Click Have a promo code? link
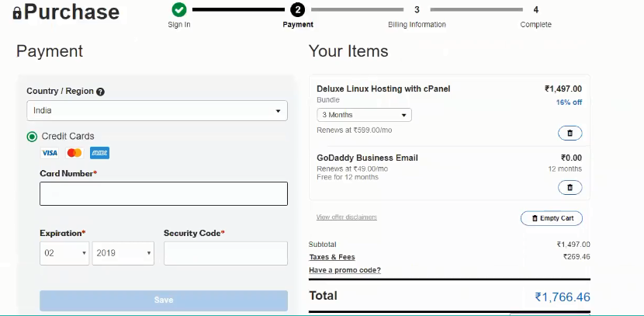The image size is (644, 316). [x=345, y=270]
